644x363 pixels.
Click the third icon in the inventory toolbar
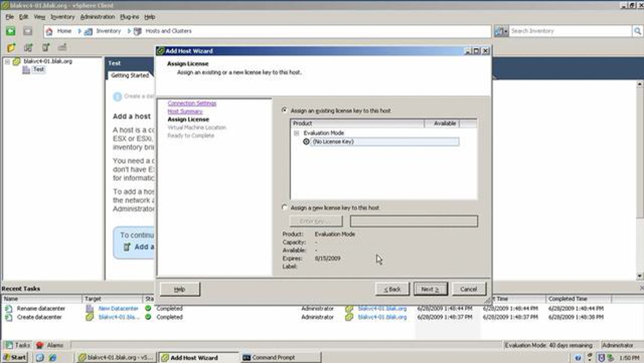point(46,47)
